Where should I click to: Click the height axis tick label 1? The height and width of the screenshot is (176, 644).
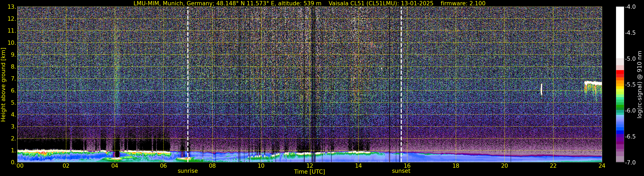pyautogui.click(x=13, y=151)
